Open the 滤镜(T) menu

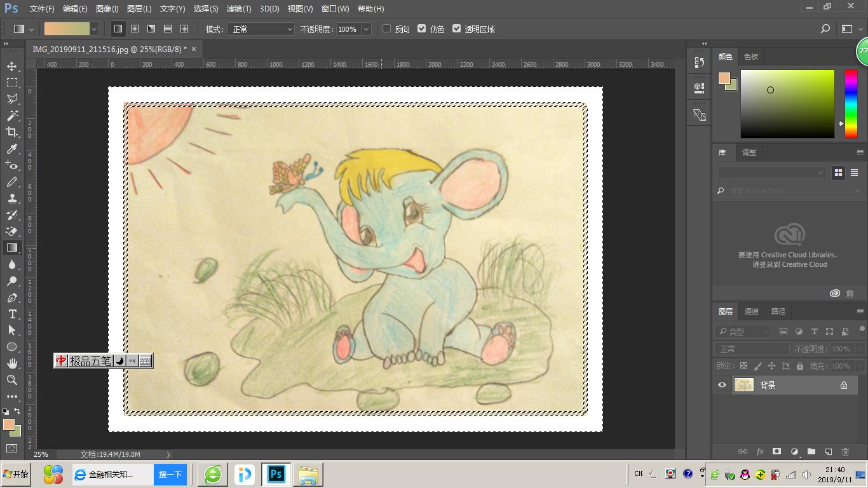click(x=239, y=9)
